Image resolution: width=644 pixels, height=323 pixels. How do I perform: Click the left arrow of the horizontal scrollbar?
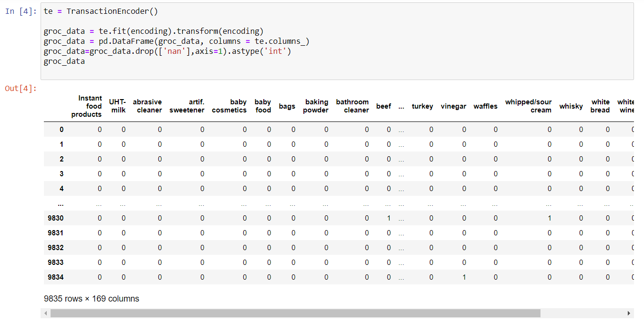[x=45, y=313]
